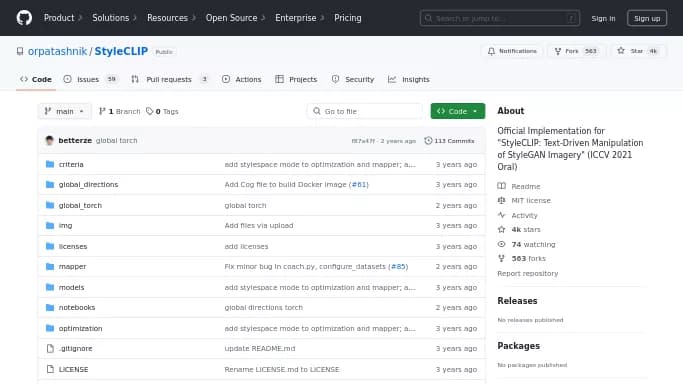Viewport: 683px width, 384px height.
Task: Click the img folder icon
Action: pos(50,226)
